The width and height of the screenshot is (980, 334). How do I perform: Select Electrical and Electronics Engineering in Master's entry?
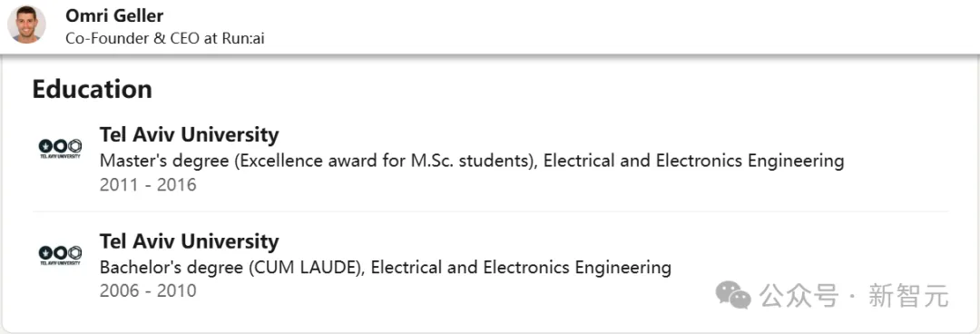[x=694, y=161]
